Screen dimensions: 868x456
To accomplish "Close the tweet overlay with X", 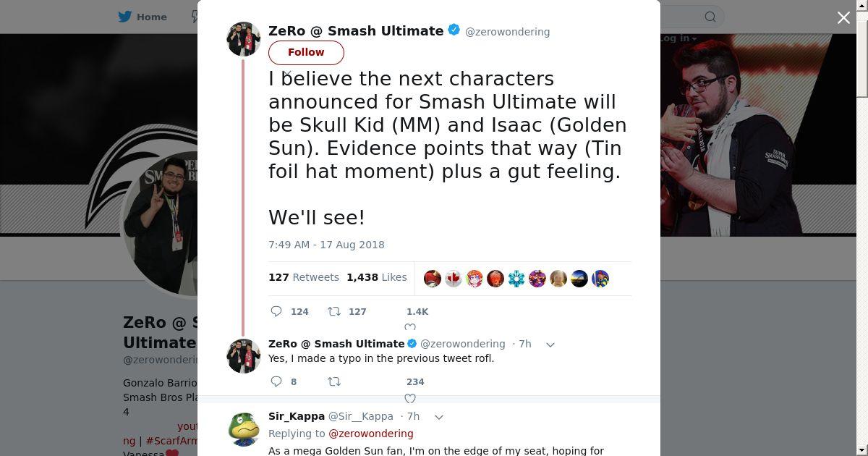I will 843,18.
